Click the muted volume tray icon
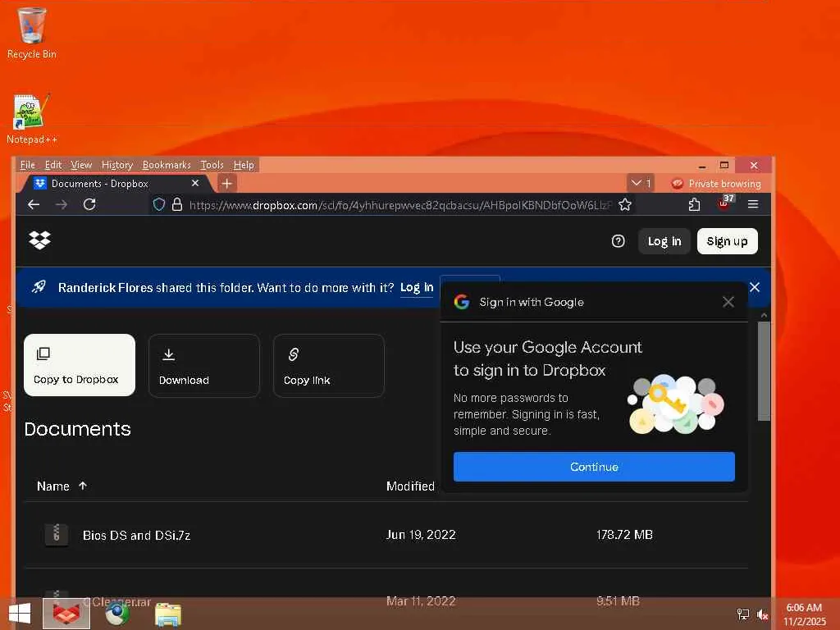This screenshot has height=630, width=840. tap(762, 614)
